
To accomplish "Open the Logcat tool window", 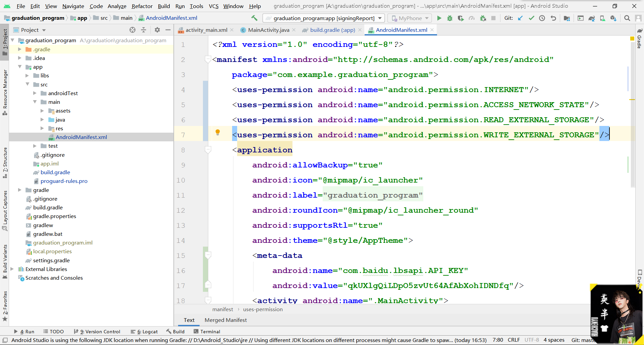I will (144, 332).
